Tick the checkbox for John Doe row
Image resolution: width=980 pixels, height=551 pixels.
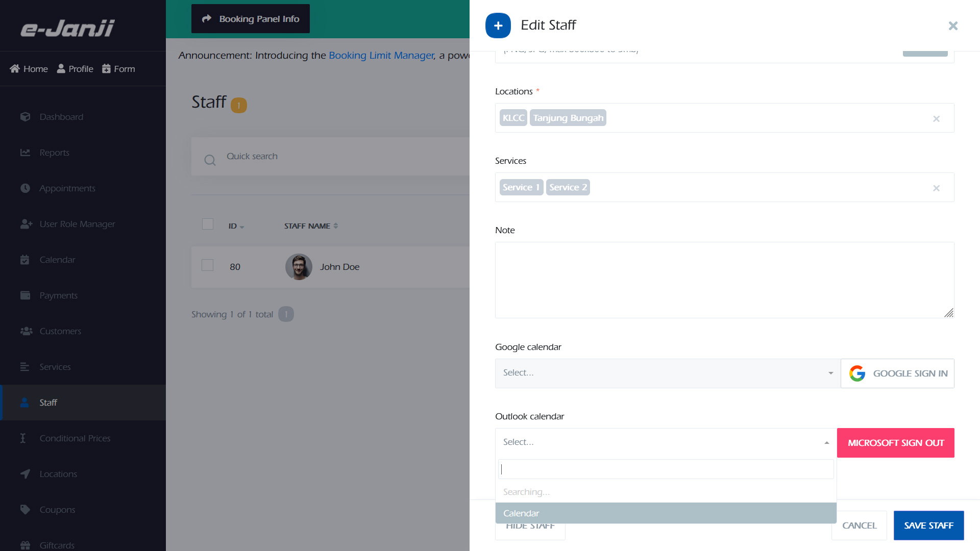pyautogui.click(x=207, y=265)
